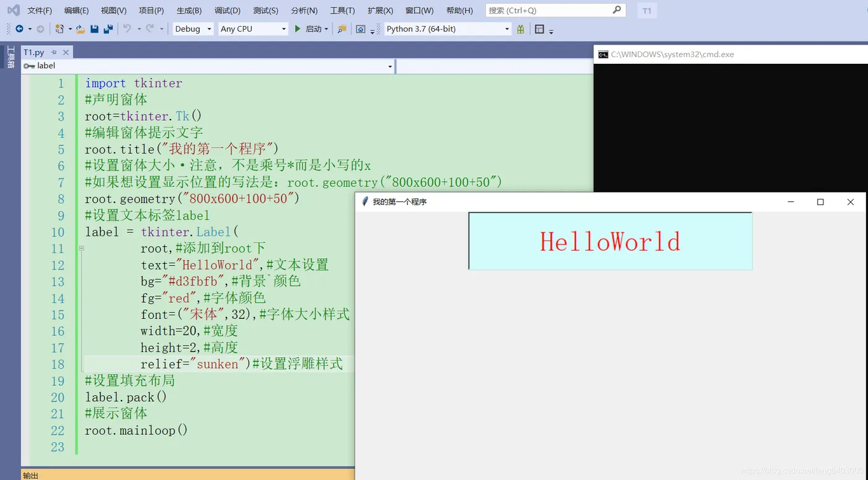
Task: Expand the Navigate Backward history arrow
Action: pos(29,29)
